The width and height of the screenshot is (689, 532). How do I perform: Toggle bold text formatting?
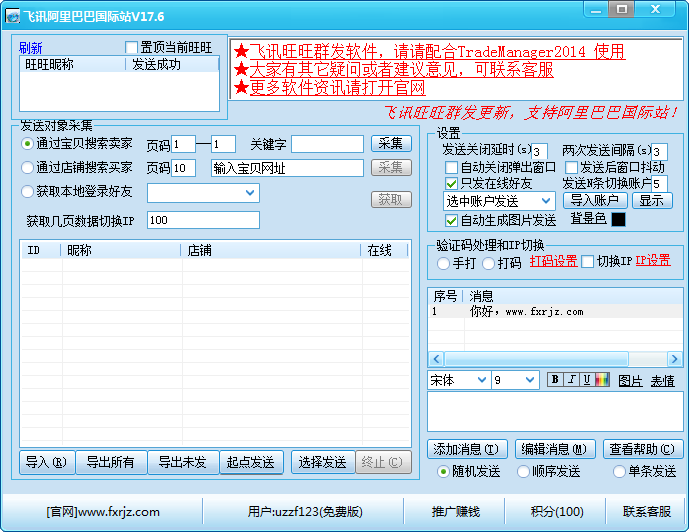[x=555, y=379]
